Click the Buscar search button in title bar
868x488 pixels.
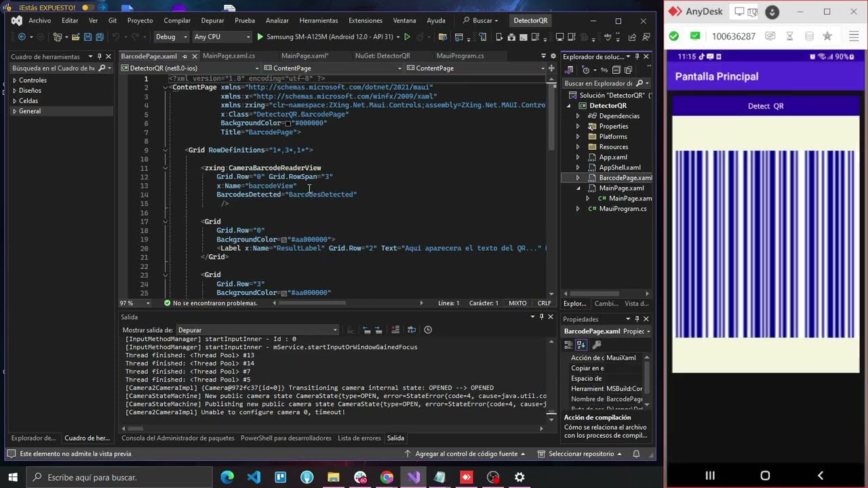pos(481,20)
